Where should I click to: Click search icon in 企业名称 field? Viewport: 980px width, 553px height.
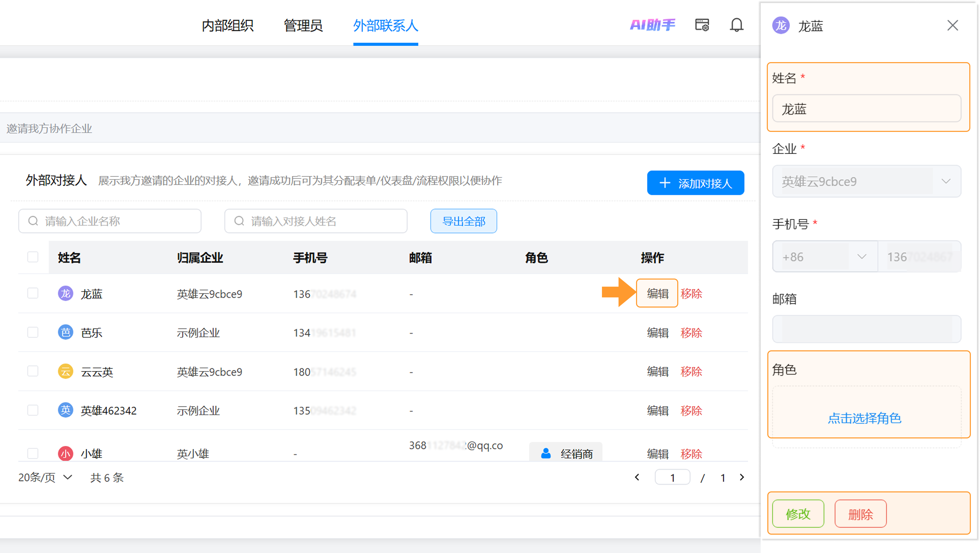33,221
